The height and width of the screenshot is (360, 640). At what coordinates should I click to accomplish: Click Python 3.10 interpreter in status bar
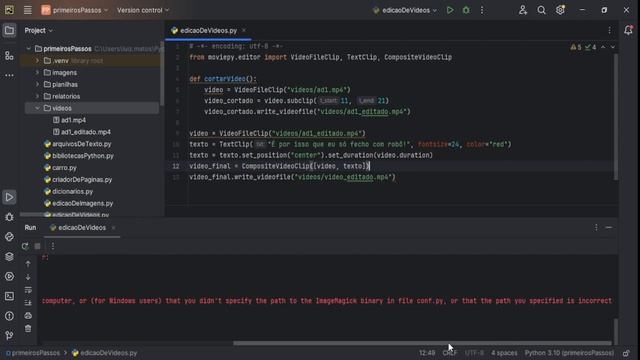point(569,353)
